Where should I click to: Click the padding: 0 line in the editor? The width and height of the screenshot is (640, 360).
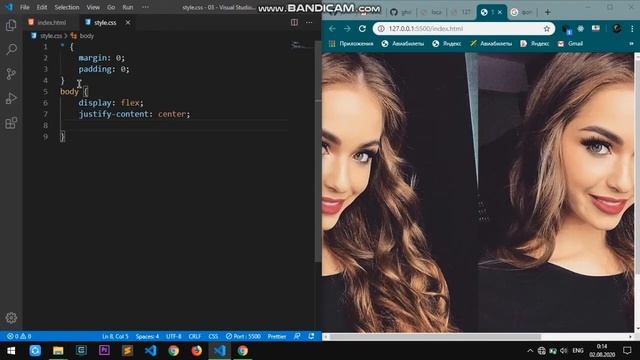click(x=104, y=69)
